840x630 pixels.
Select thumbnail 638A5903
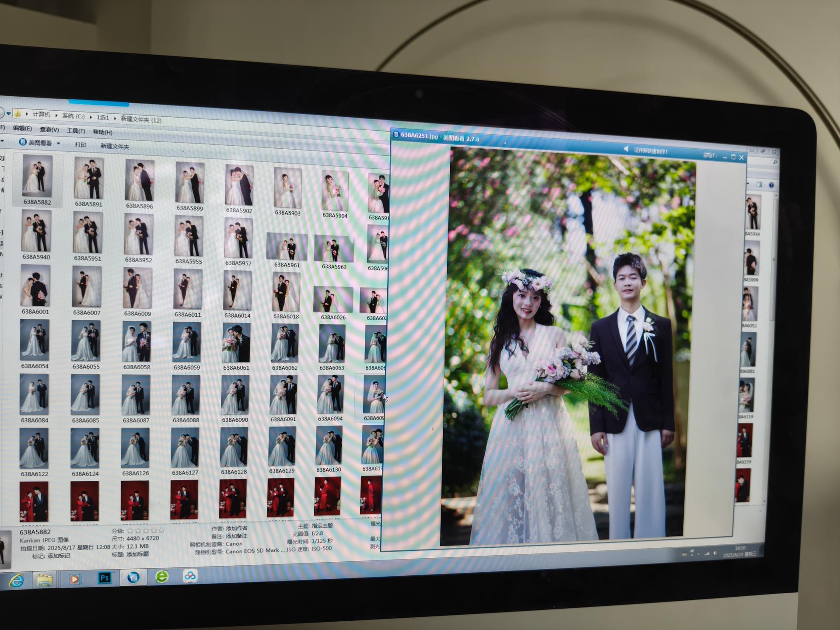pos(287,188)
